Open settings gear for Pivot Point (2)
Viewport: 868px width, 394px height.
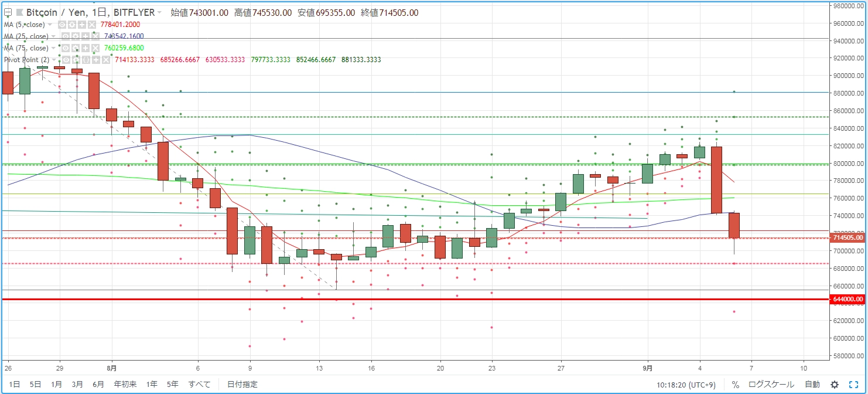(x=76, y=60)
